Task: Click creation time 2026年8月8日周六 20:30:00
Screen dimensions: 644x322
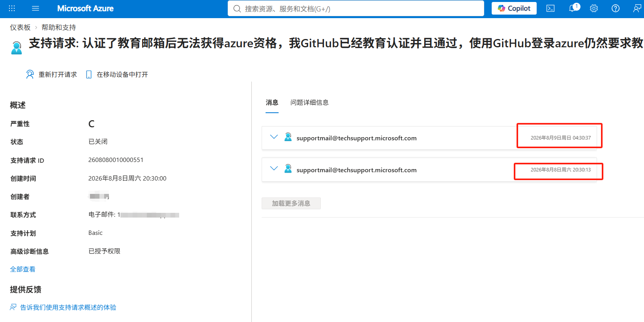Action: click(127, 178)
